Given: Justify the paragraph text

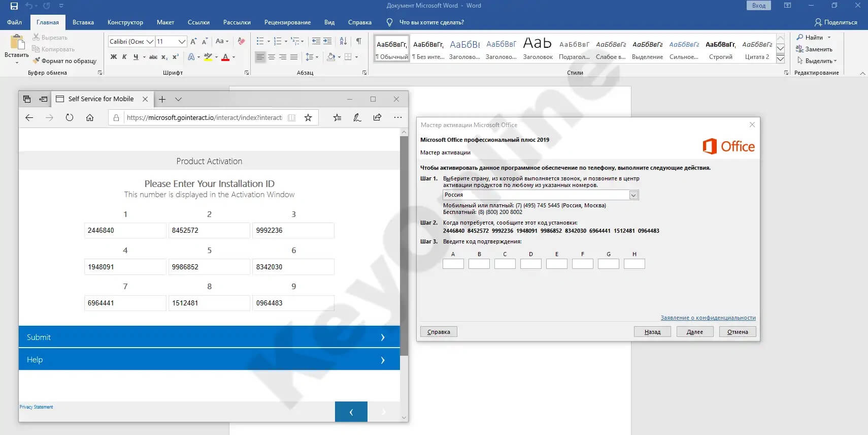Looking at the screenshot, I should [294, 57].
